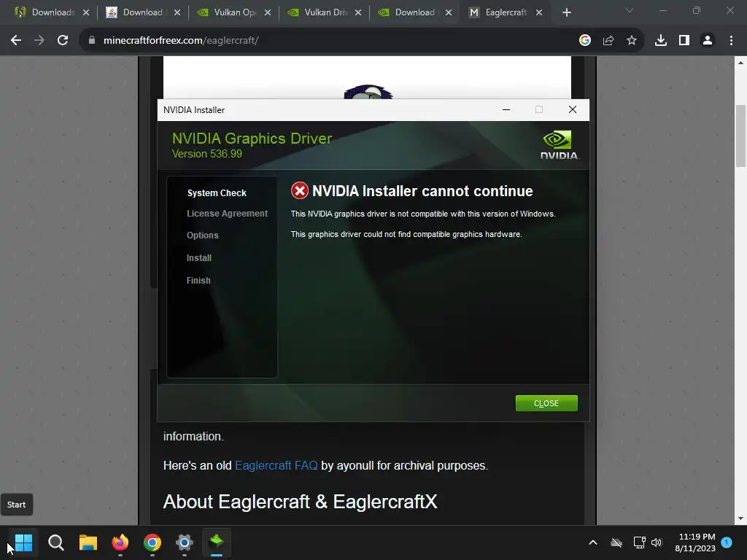This screenshot has width=747, height=560.
Task: Click the page vertical scrollbar thumb
Action: coord(740,136)
